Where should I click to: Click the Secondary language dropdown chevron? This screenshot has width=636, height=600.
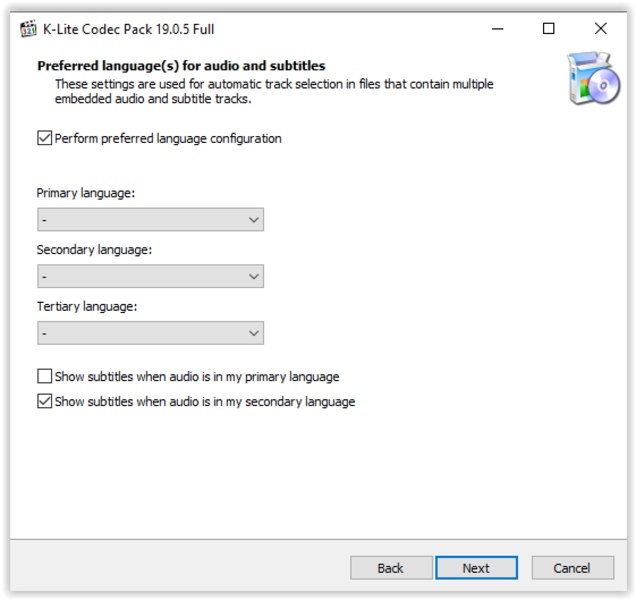[x=253, y=276]
